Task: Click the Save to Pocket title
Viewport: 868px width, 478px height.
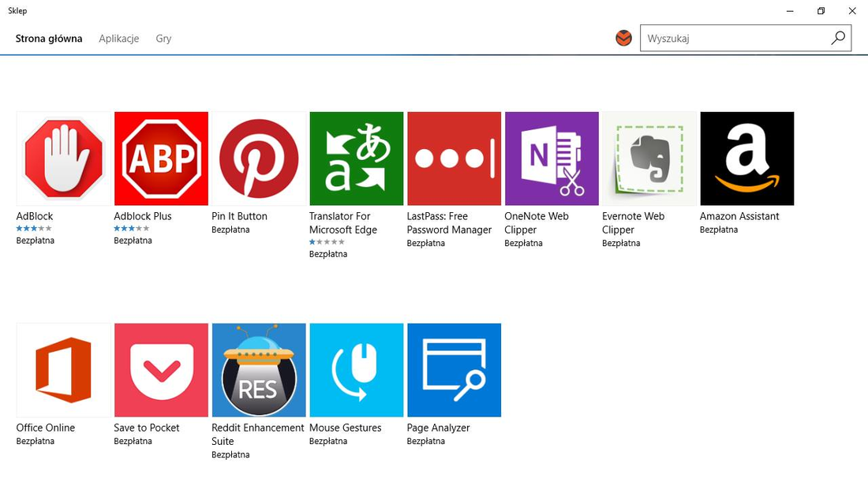Action: point(147,428)
